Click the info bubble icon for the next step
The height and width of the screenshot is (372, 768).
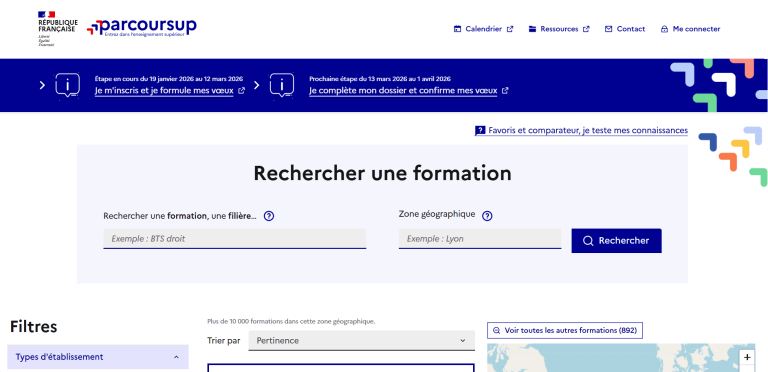point(282,86)
